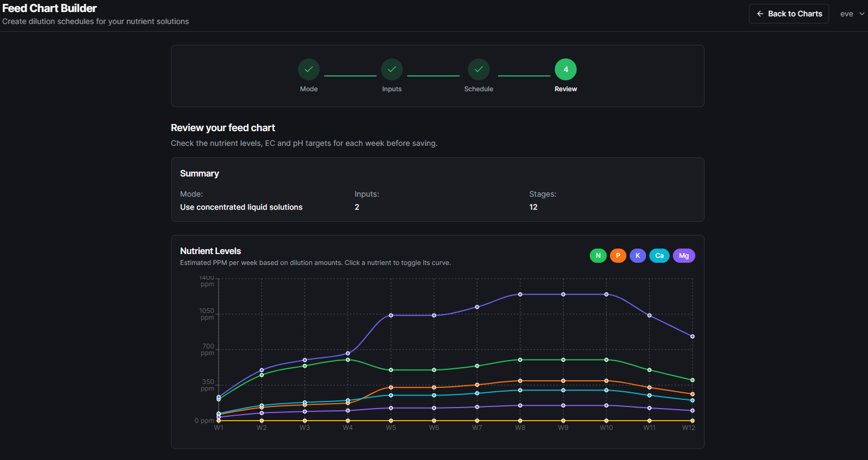The width and height of the screenshot is (868, 460).
Task: Toggle the K nutrient curve
Action: click(x=638, y=256)
